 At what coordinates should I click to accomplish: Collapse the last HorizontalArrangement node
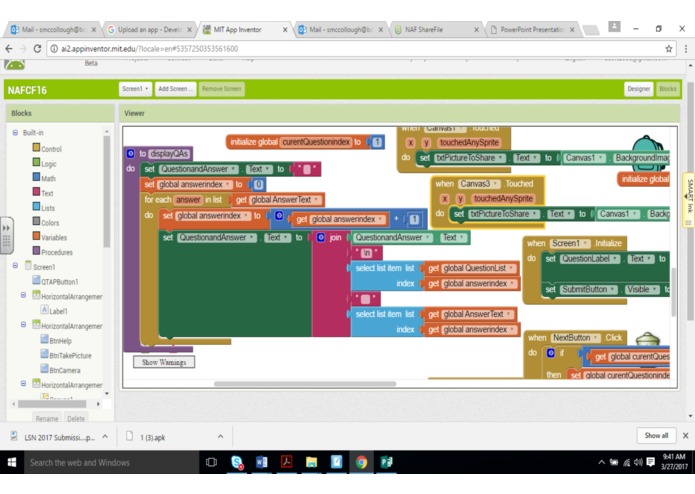[x=23, y=383]
